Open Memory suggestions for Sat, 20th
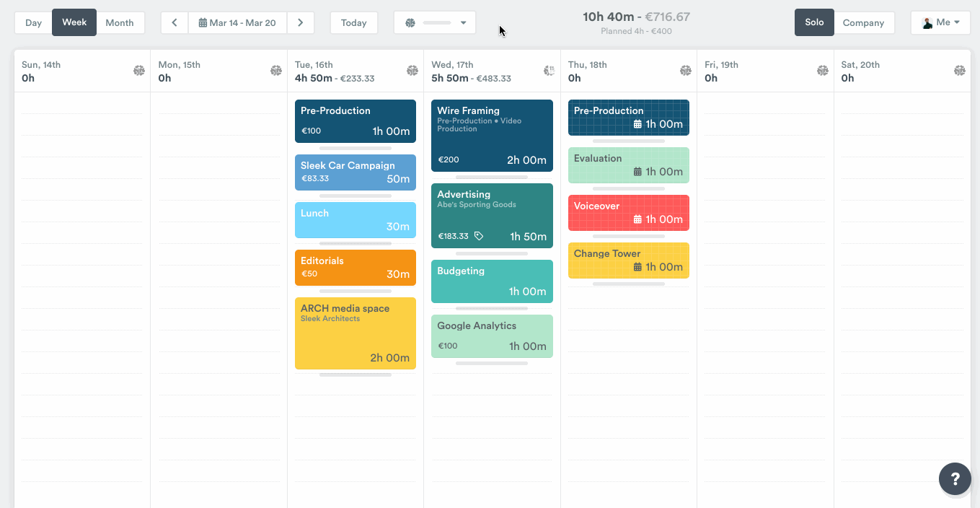980x508 pixels. click(959, 71)
